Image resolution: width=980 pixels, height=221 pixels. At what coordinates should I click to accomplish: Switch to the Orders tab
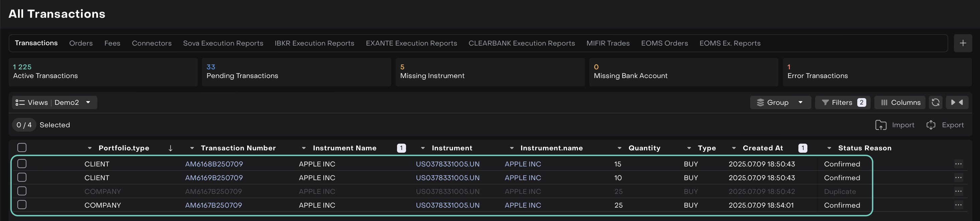pos(81,43)
